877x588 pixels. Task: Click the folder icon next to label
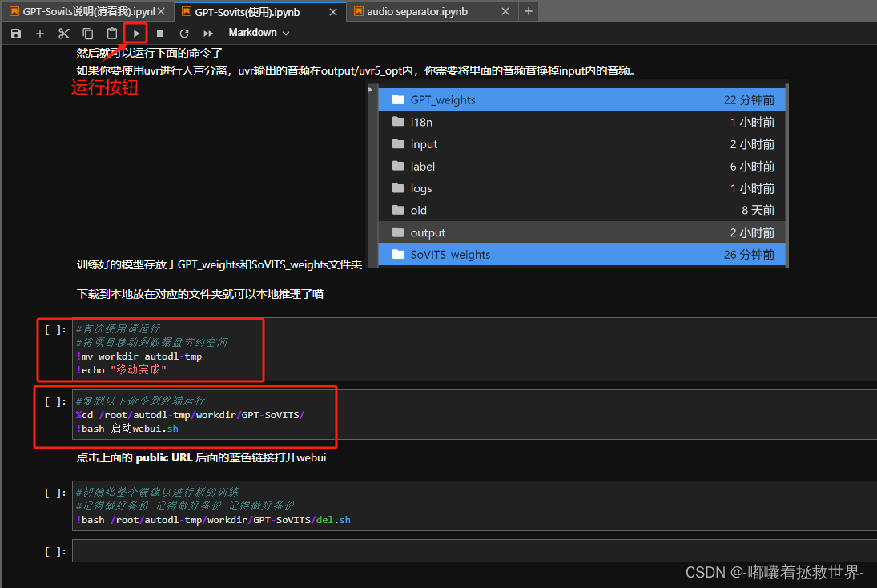click(x=398, y=166)
